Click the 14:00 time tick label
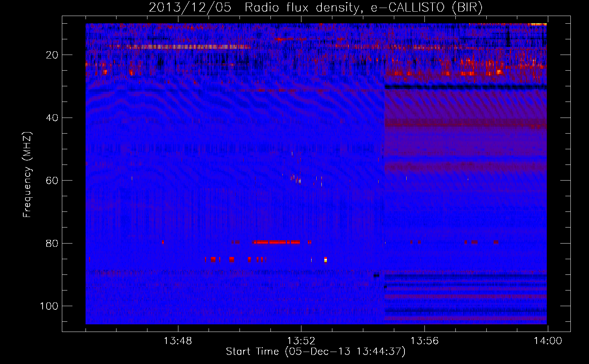 coord(548,341)
